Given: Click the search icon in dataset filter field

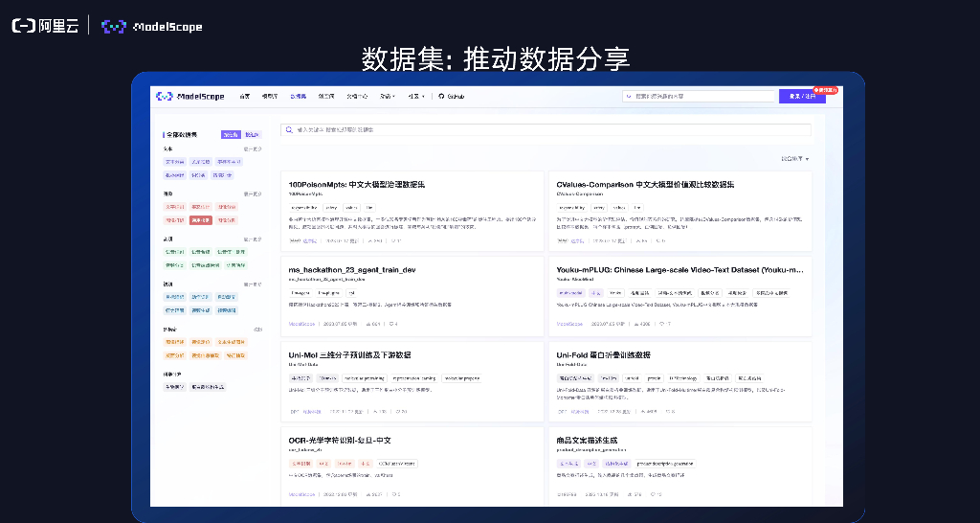Looking at the screenshot, I should tap(289, 129).
